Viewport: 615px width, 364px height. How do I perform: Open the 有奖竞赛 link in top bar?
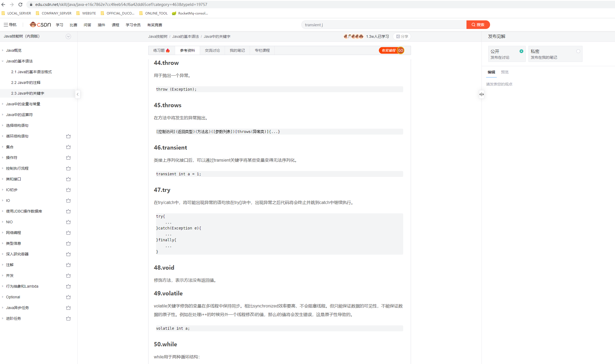[154, 25]
